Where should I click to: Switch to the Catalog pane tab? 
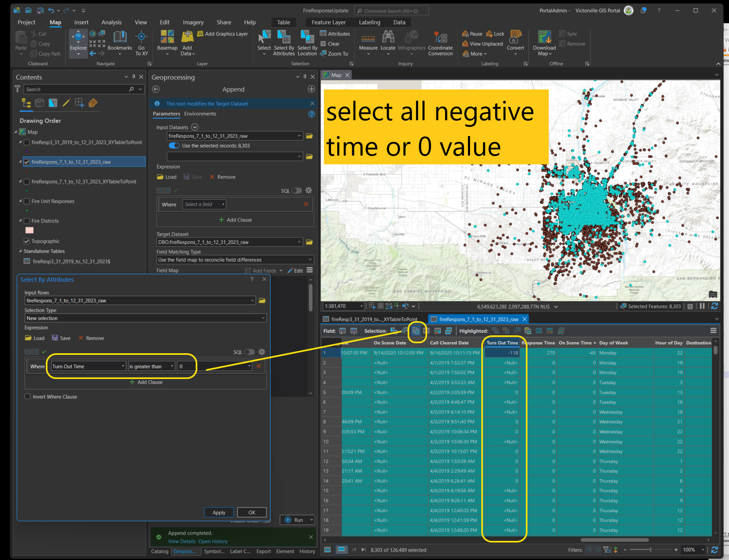click(159, 551)
